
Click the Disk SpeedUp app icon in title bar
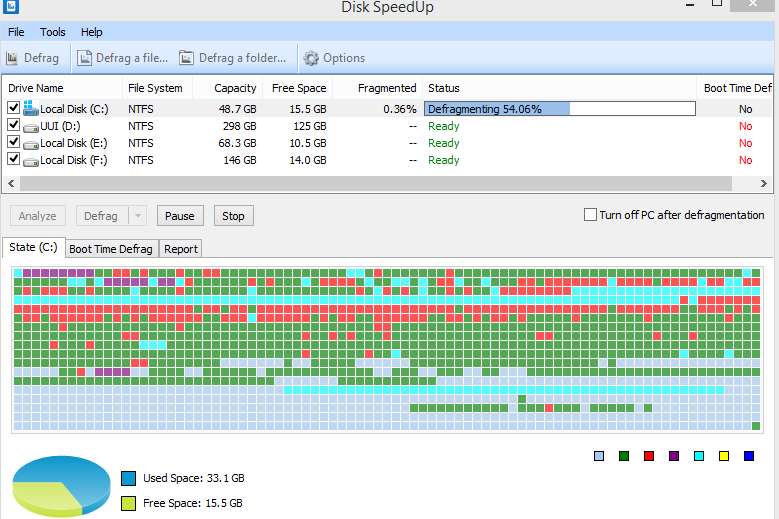(x=10, y=6)
